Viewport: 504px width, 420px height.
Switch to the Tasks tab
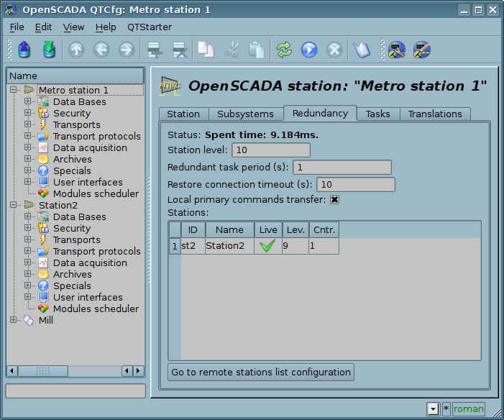point(377,114)
